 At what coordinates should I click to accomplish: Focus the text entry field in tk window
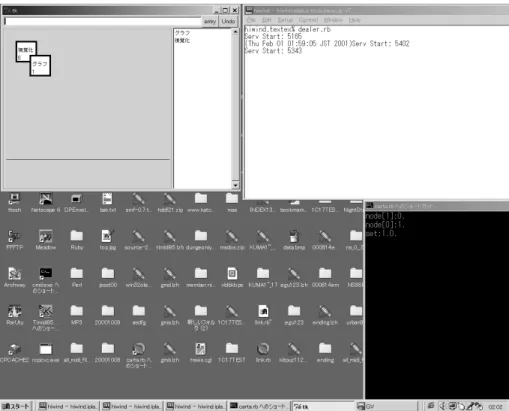tap(102, 21)
